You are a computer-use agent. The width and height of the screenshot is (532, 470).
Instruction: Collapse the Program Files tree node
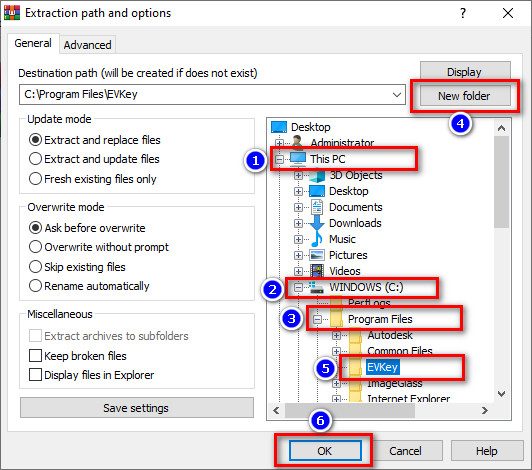(317, 319)
